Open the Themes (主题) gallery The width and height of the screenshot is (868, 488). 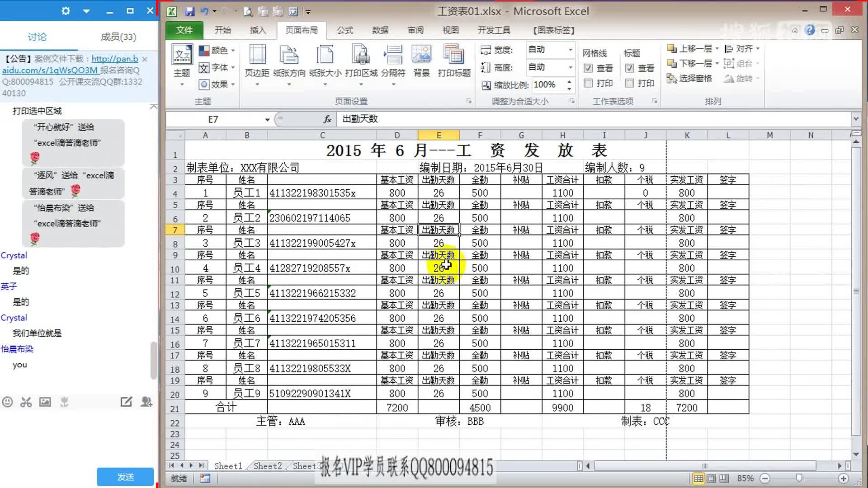click(182, 66)
